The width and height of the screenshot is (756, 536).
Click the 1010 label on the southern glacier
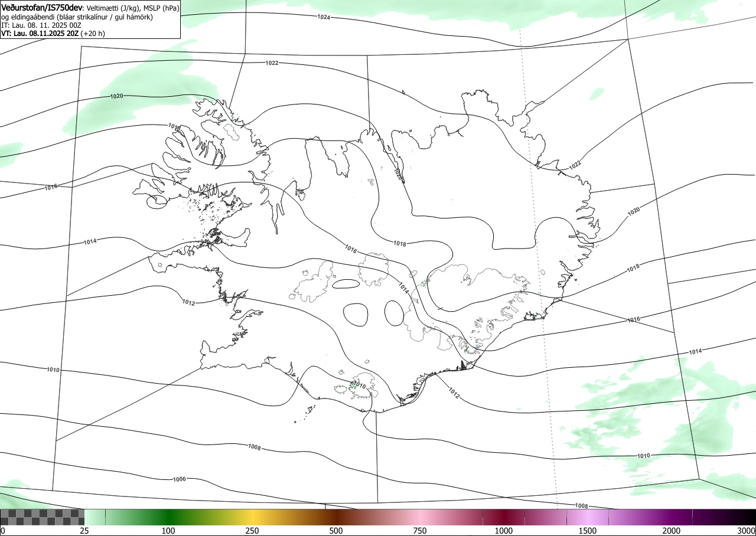click(360, 386)
